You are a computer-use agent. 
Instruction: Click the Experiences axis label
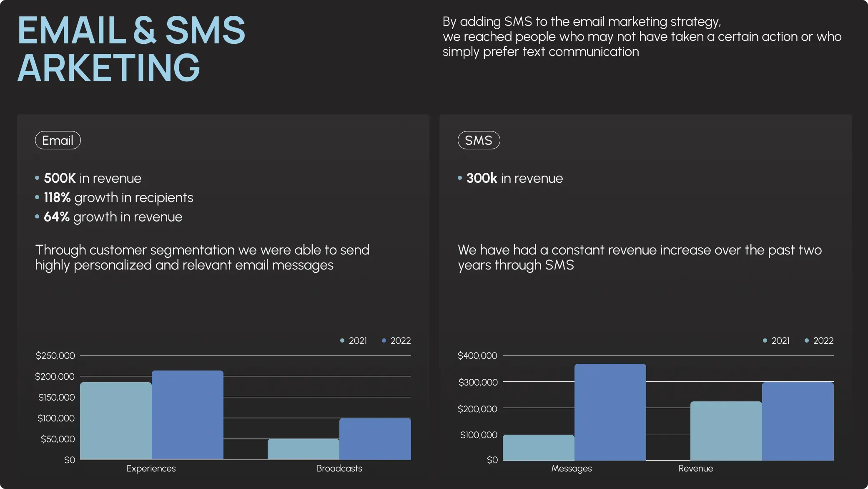(151, 468)
